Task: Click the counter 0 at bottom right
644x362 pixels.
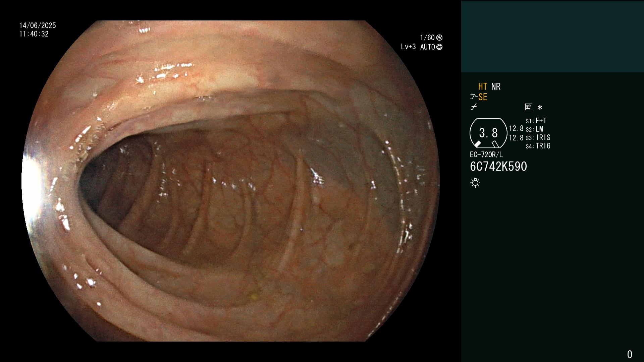Action: tap(630, 354)
